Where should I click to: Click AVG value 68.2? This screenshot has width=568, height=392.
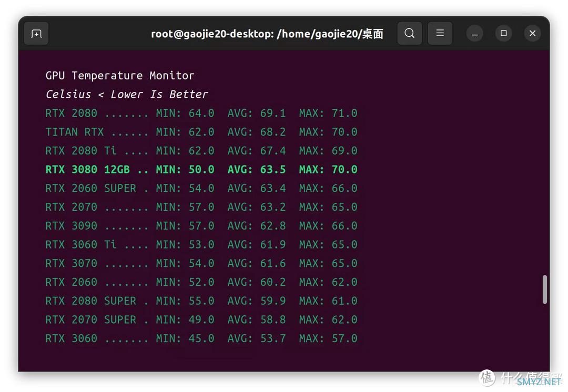(x=273, y=132)
